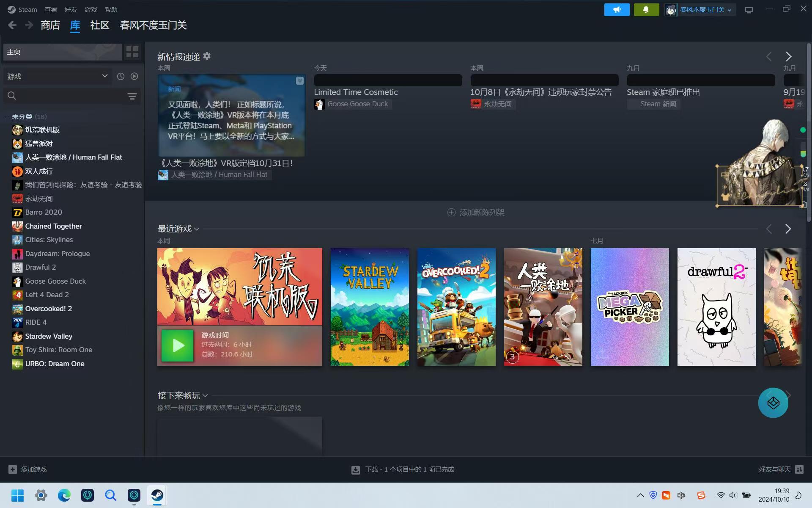
Task: Open the green notifications bell
Action: coord(646,10)
